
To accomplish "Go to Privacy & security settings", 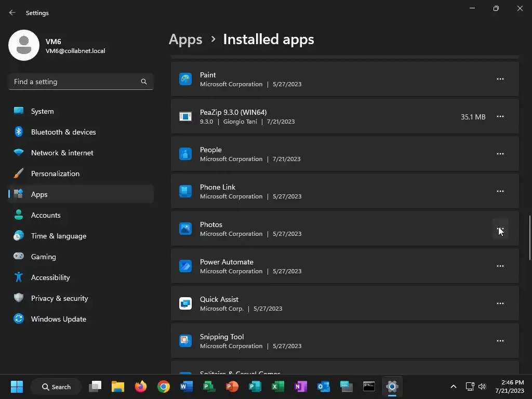I will coord(59,298).
